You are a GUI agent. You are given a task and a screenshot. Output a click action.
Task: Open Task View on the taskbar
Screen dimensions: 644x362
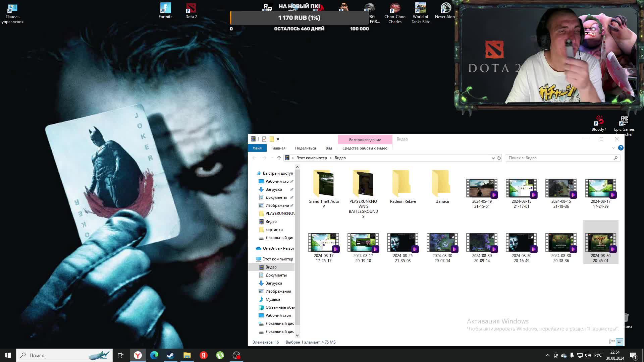tap(121, 355)
